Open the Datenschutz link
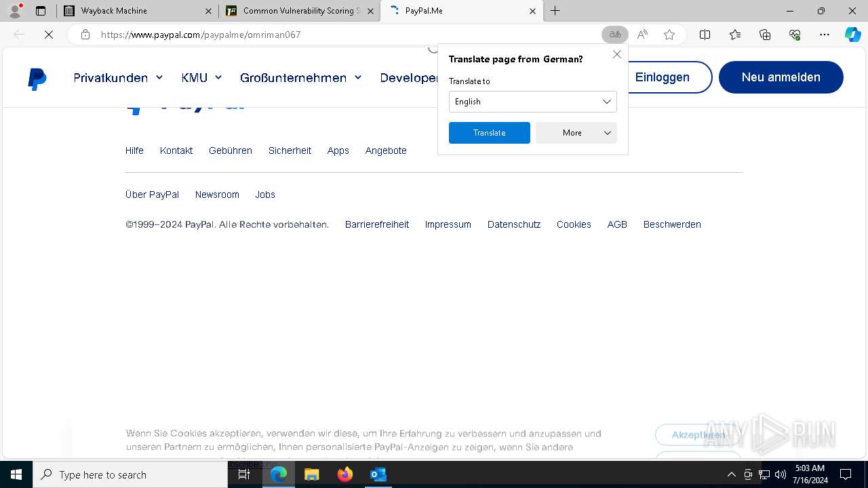Image resolution: width=868 pixels, height=488 pixels. pos(514,224)
